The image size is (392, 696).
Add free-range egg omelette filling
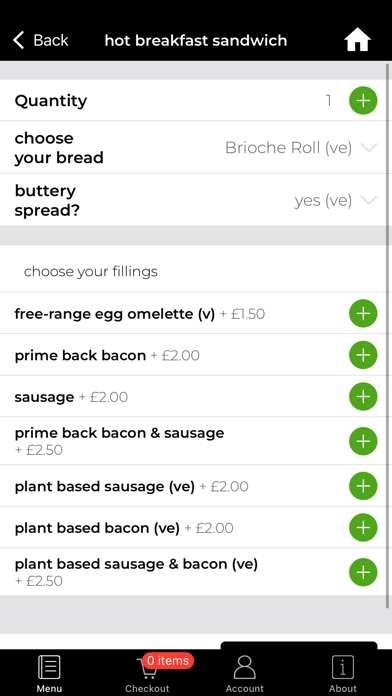[363, 313]
